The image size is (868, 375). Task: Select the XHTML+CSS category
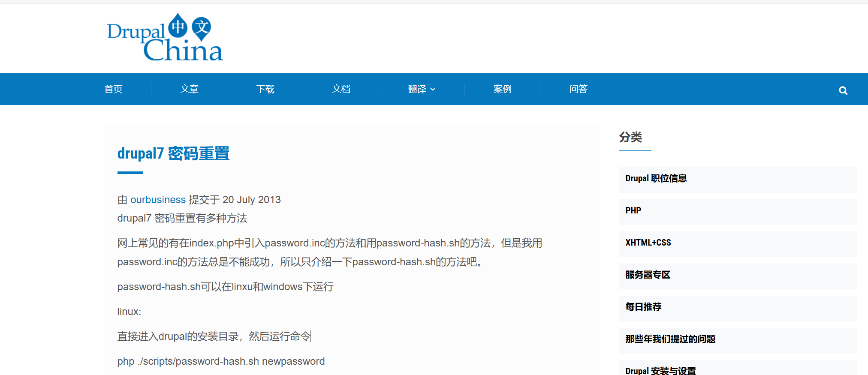click(x=738, y=244)
